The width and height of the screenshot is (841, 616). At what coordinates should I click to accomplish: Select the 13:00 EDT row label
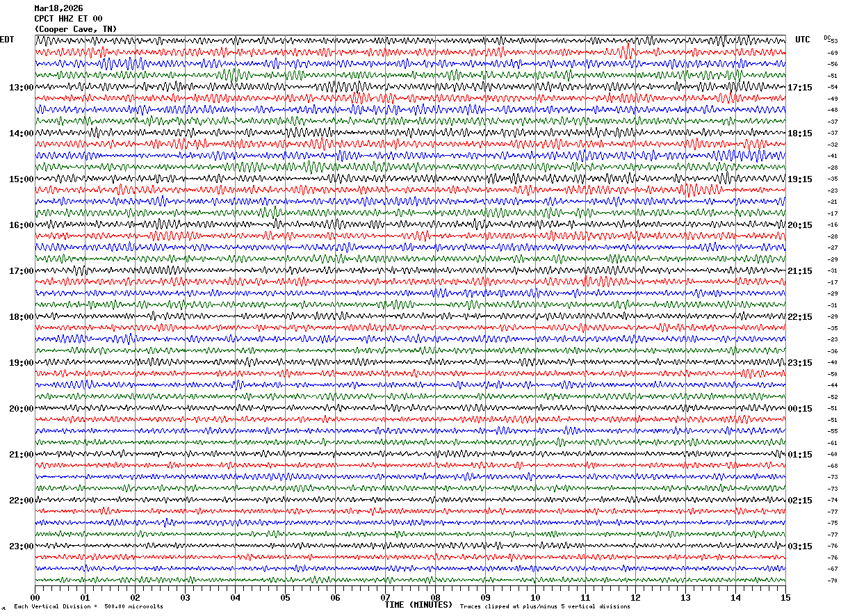point(21,88)
